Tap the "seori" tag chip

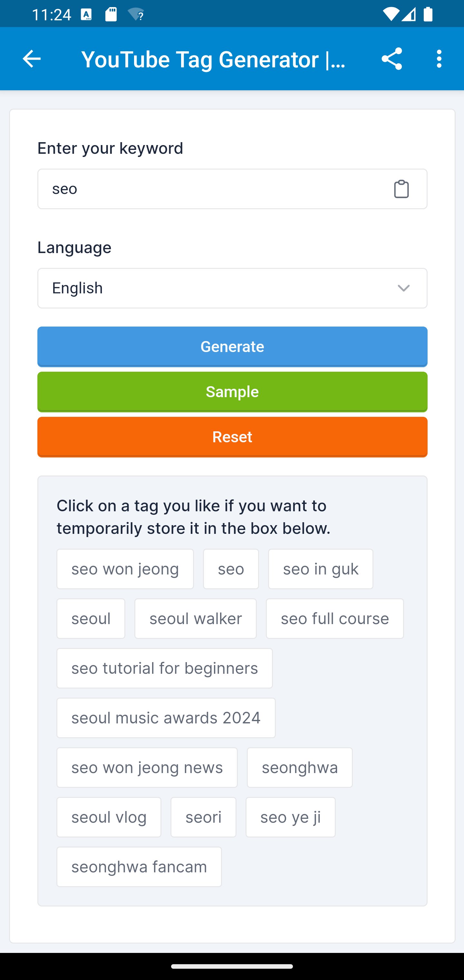[203, 817]
